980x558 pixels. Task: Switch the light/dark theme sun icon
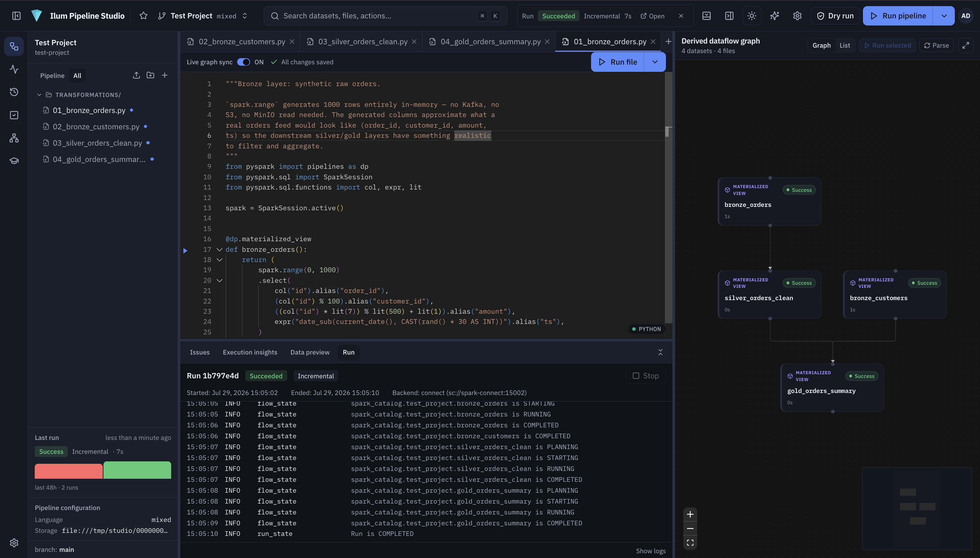tap(752, 16)
